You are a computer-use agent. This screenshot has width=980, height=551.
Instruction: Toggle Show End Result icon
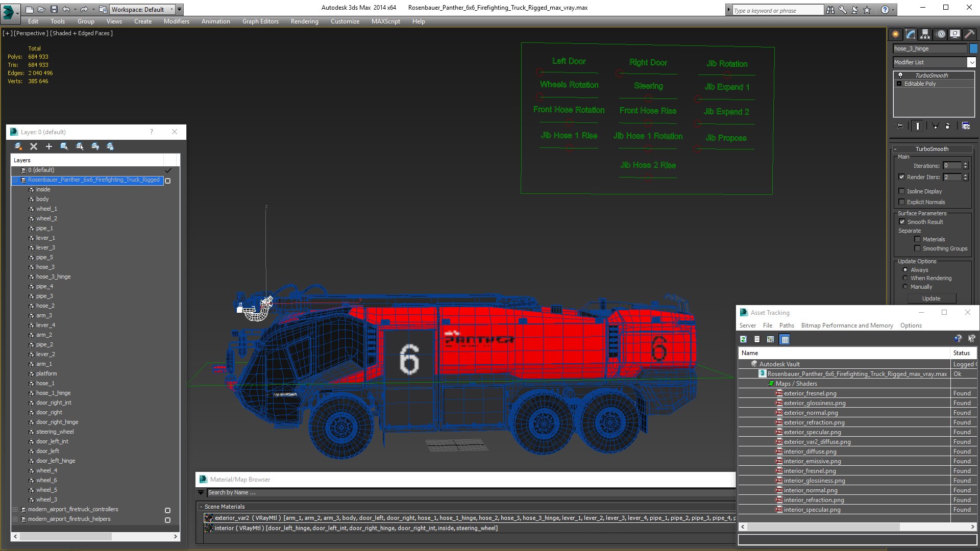918,126
